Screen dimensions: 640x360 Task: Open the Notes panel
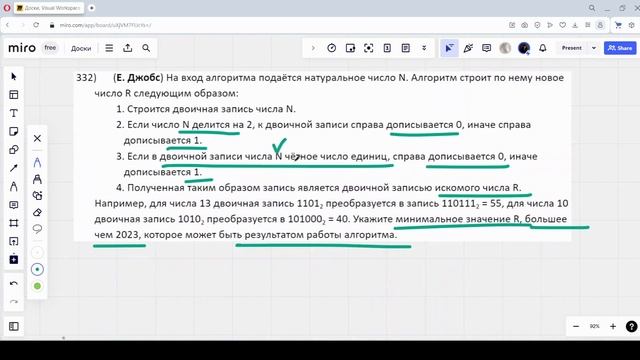click(406, 48)
